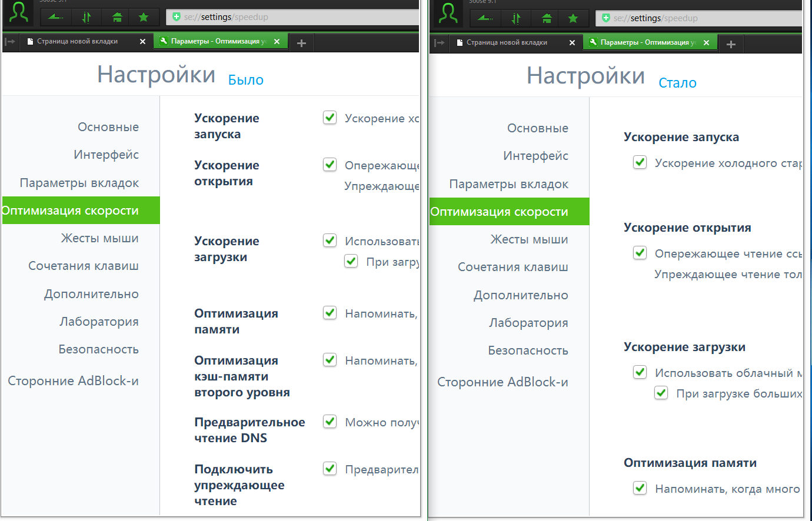Image resolution: width=812 pixels, height=521 pixels.
Task: Click the favorites star in right window toolbar
Action: point(573,18)
